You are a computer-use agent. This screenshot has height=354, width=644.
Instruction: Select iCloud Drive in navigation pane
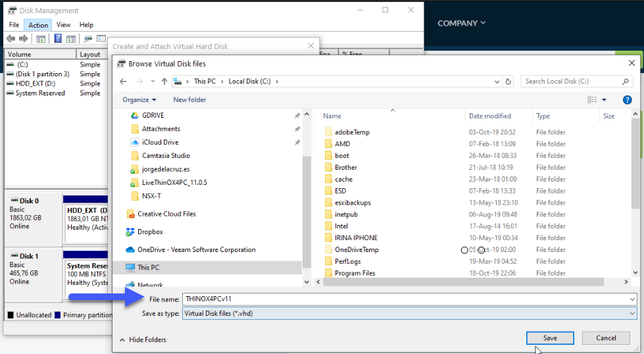click(161, 142)
